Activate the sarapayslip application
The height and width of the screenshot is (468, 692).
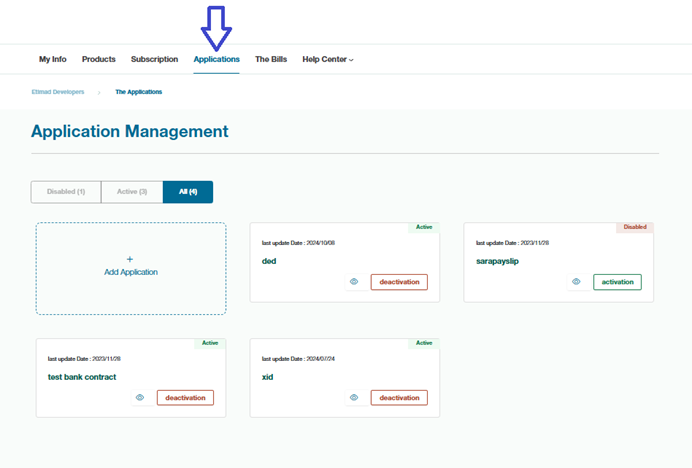[617, 282]
